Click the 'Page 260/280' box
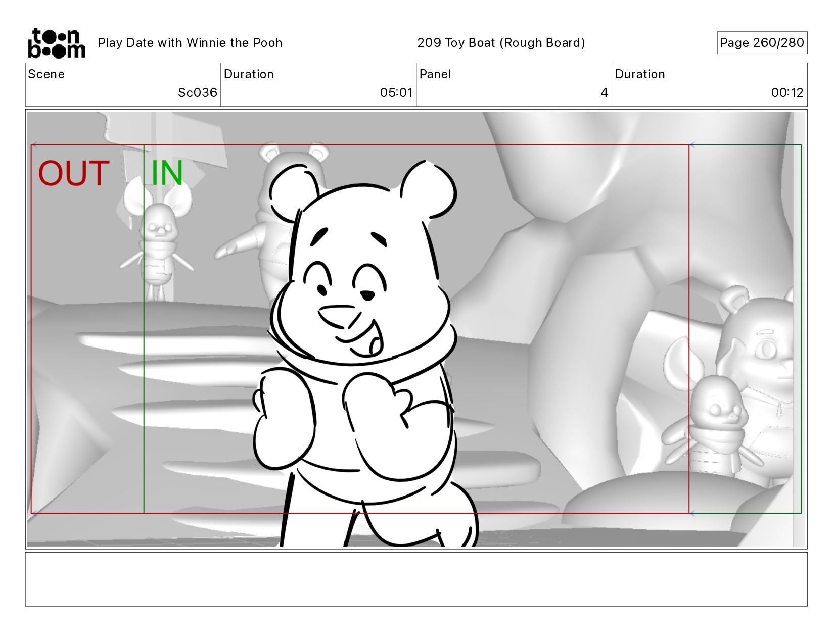 click(762, 43)
